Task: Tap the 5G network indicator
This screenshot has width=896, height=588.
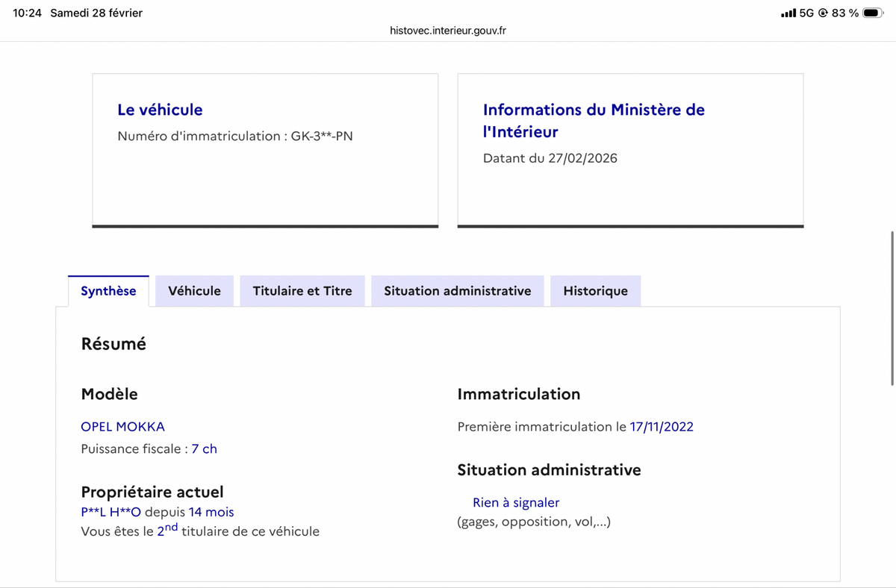Action: 806,13
